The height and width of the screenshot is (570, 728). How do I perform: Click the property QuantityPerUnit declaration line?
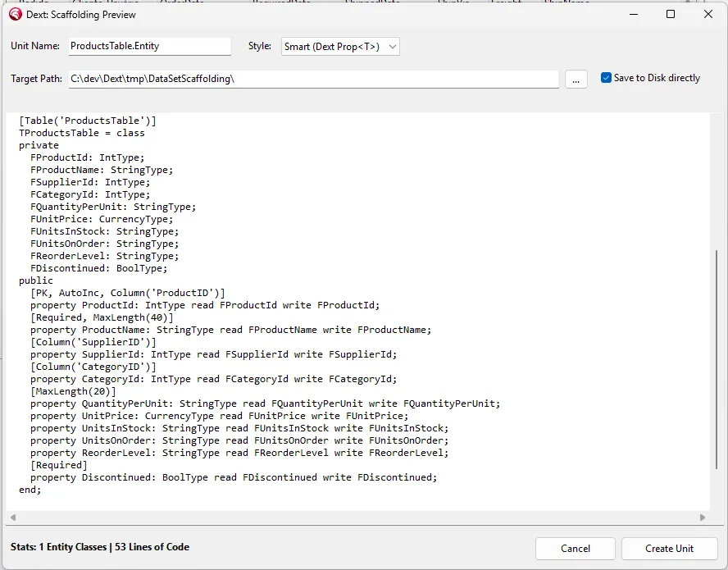pyautogui.click(x=265, y=404)
